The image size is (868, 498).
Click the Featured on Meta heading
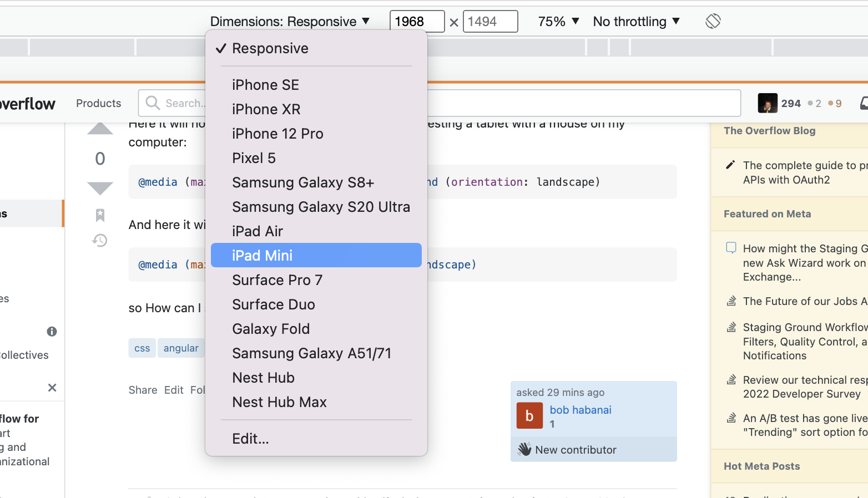click(x=768, y=214)
